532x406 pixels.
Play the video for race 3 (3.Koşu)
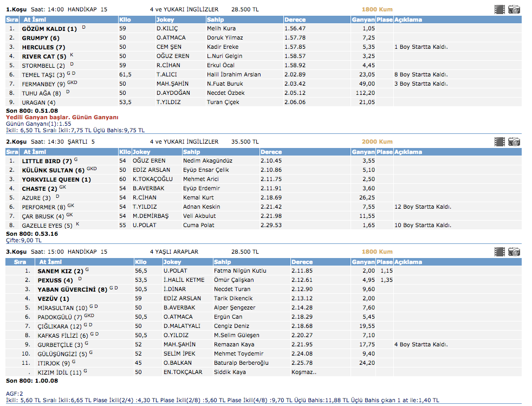coord(500,252)
